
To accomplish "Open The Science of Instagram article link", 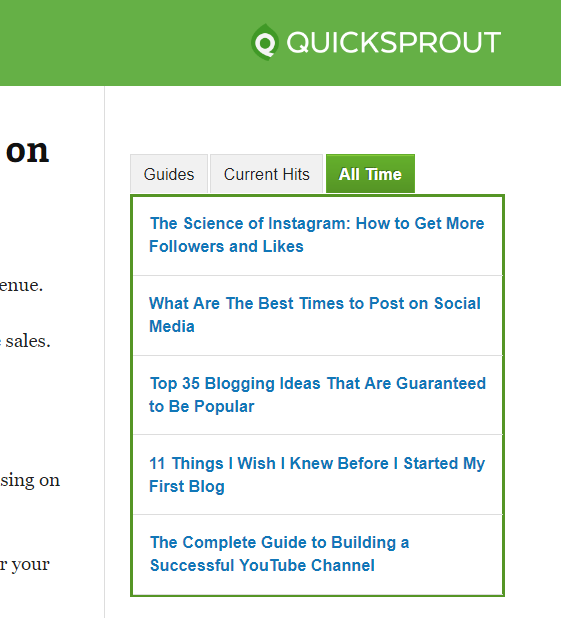I will (x=317, y=235).
